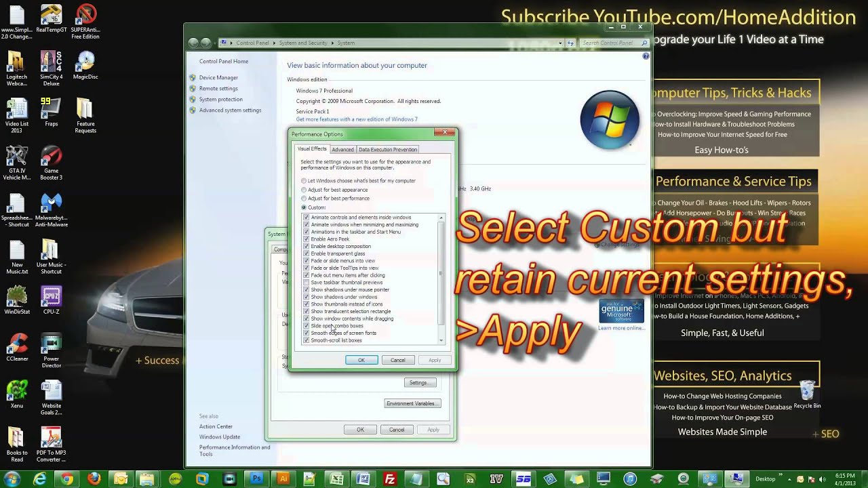Open SUPERAntiSpyware Free Edition desktop icon
Screen dimensions: 868x488
pyautogui.click(x=85, y=21)
